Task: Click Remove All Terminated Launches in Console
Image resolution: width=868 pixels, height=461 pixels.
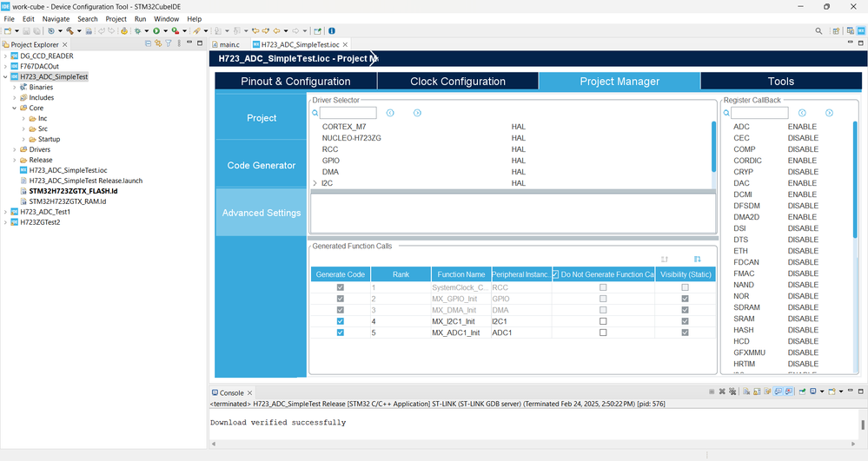Action: click(x=732, y=392)
